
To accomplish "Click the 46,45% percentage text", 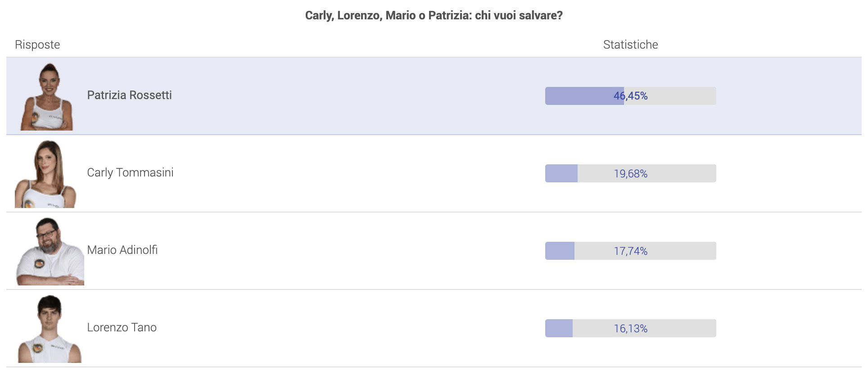I will [630, 96].
